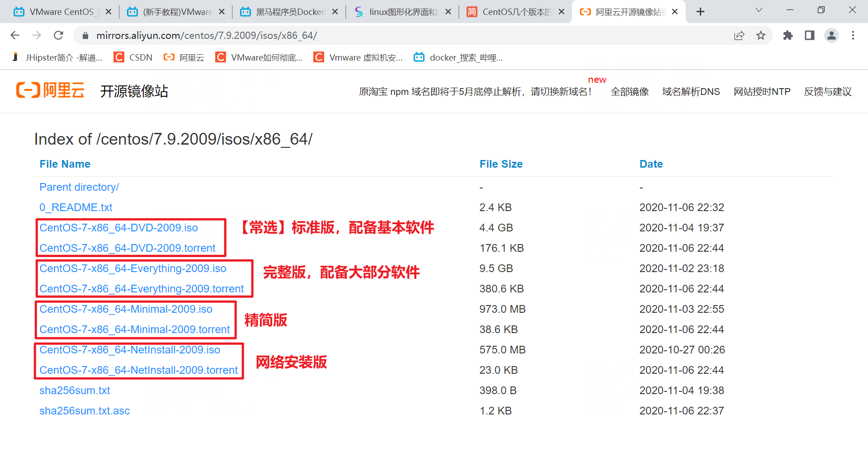Open the JHipster简介 bookmark
Image resolution: width=868 pixels, height=461 pixels.
[x=57, y=57]
